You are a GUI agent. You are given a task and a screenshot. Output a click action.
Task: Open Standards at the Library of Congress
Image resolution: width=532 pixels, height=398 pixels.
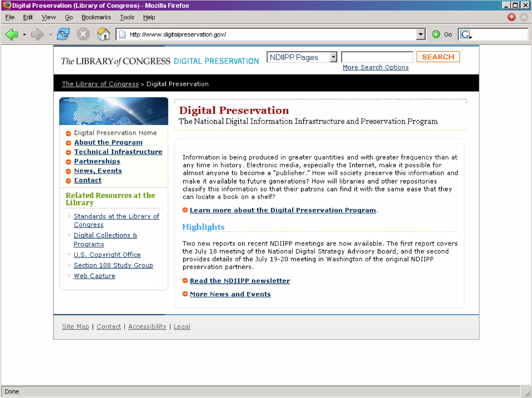click(x=116, y=220)
